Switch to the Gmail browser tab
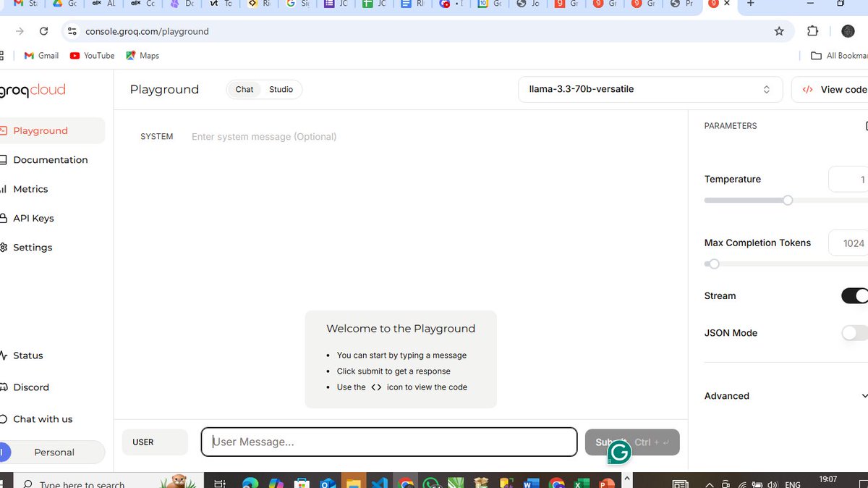Image resolution: width=868 pixels, height=488 pixels. [24, 4]
